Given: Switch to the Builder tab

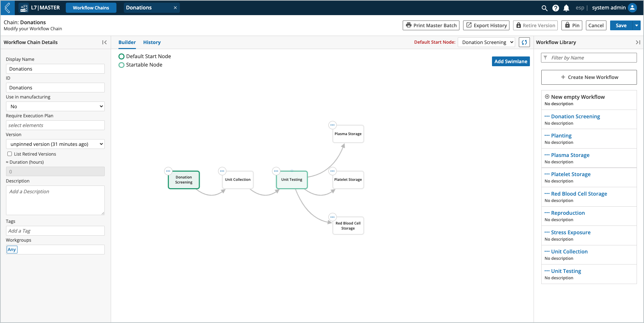Looking at the screenshot, I should click(x=127, y=42).
